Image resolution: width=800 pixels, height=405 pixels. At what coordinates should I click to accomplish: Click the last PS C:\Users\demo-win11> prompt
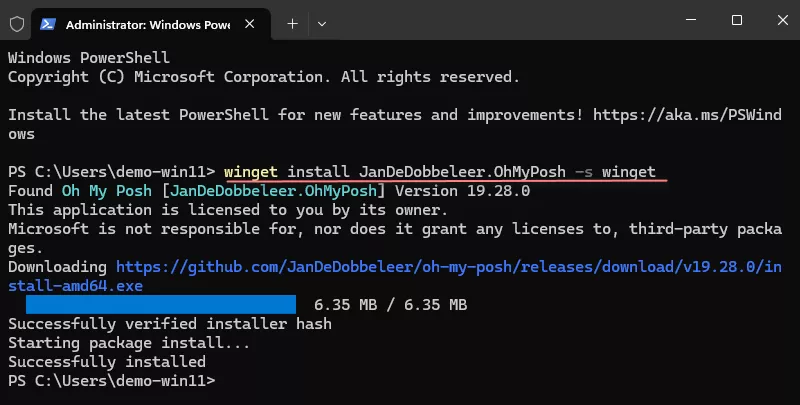[112, 381]
